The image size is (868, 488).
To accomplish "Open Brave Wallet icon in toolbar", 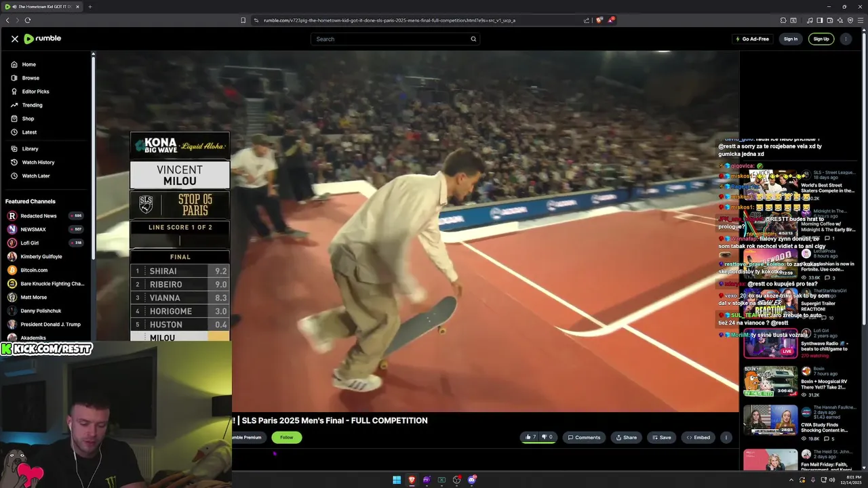I will tap(830, 20).
